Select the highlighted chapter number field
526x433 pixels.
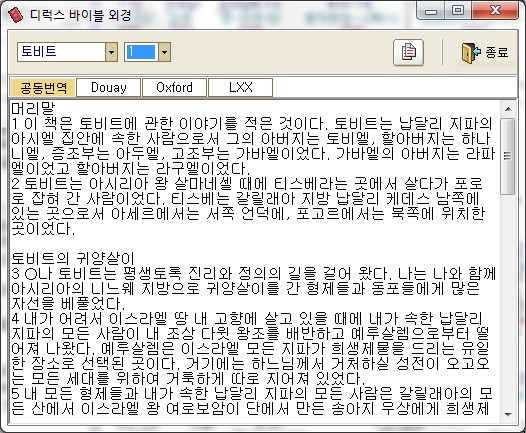click(x=141, y=52)
